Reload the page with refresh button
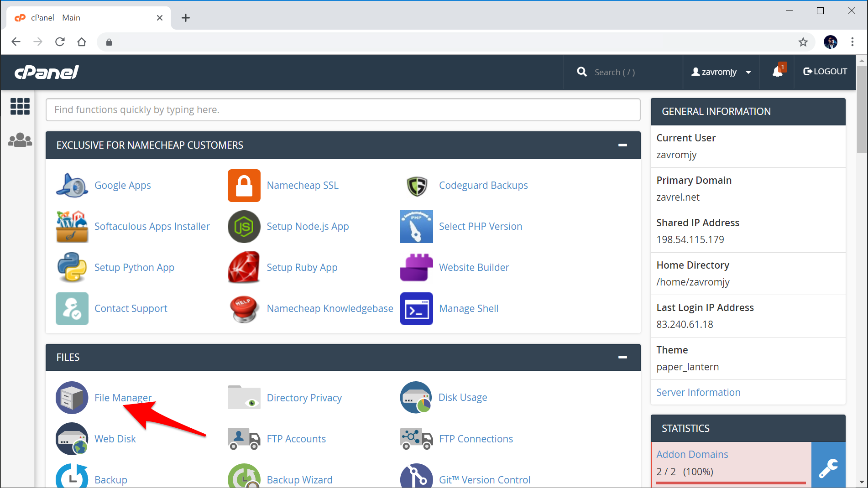 [60, 42]
